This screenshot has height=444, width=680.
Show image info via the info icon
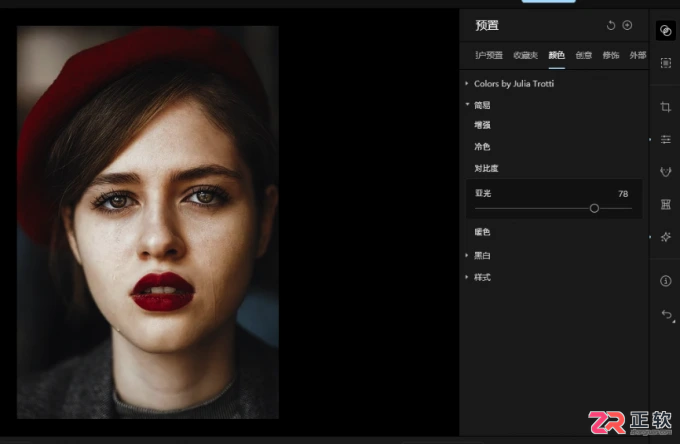pyautogui.click(x=666, y=281)
